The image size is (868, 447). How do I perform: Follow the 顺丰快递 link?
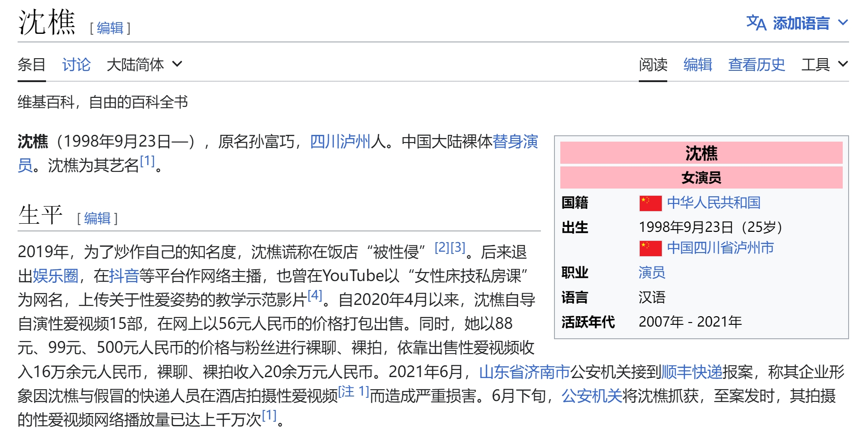pos(692,372)
